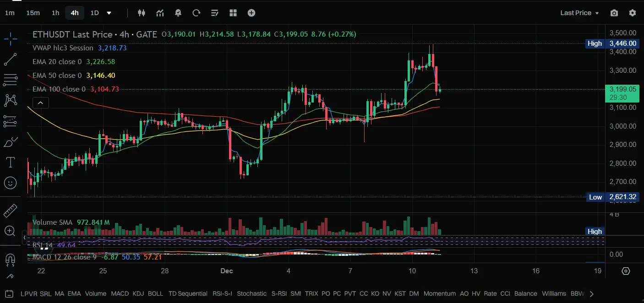Viewport: 644px width, 303px height.
Task: Select the trend line drawing tool
Action: coord(10,59)
